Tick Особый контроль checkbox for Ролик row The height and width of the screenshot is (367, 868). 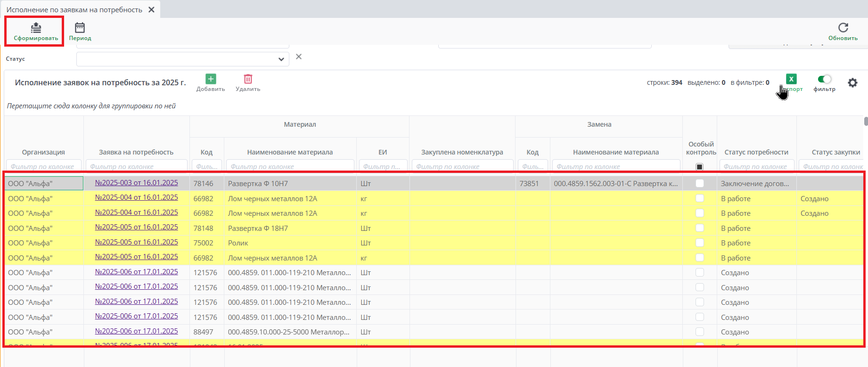pos(699,243)
